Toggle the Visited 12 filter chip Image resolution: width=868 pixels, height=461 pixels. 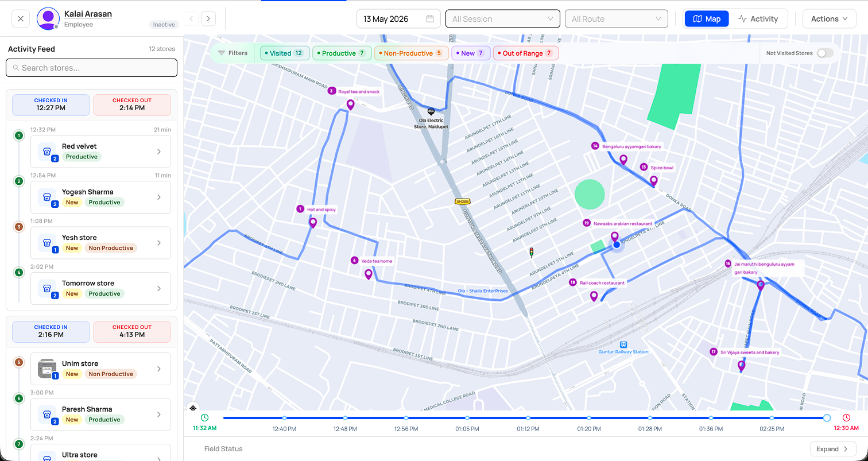click(x=285, y=53)
